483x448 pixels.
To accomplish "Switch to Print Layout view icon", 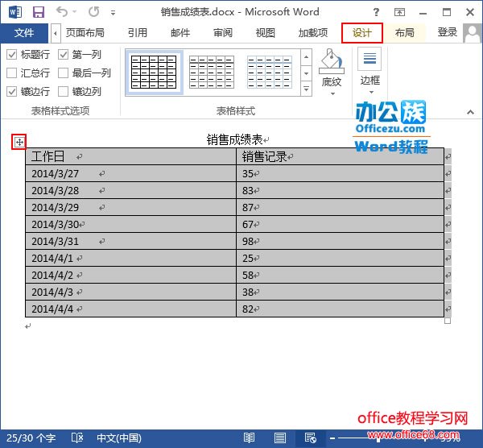I will click(x=279, y=438).
